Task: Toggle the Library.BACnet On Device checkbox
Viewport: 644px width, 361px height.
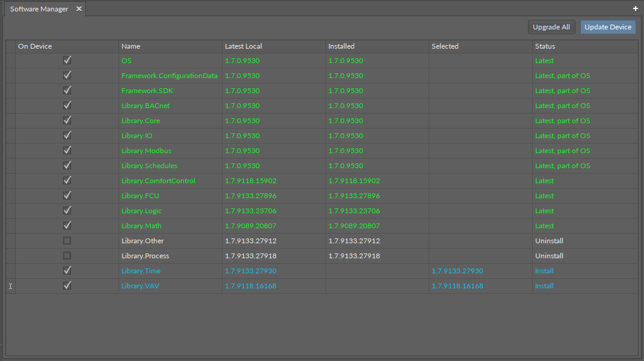Action: pos(67,106)
